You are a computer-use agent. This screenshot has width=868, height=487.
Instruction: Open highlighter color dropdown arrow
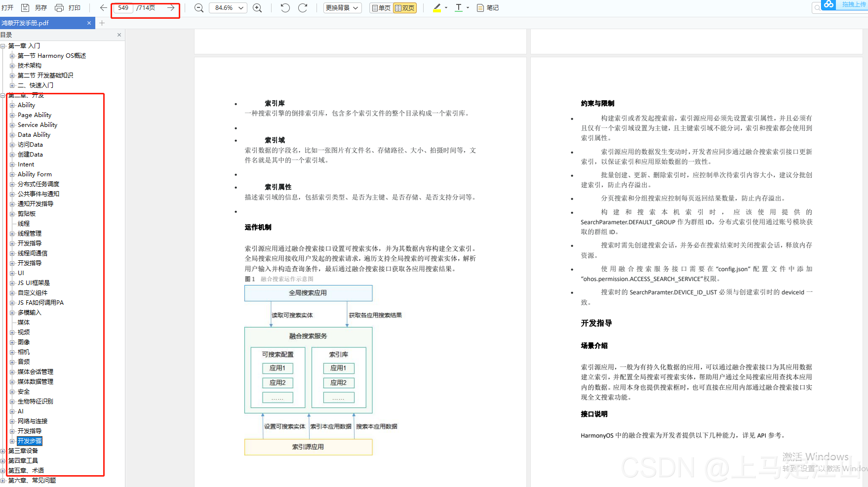[446, 8]
